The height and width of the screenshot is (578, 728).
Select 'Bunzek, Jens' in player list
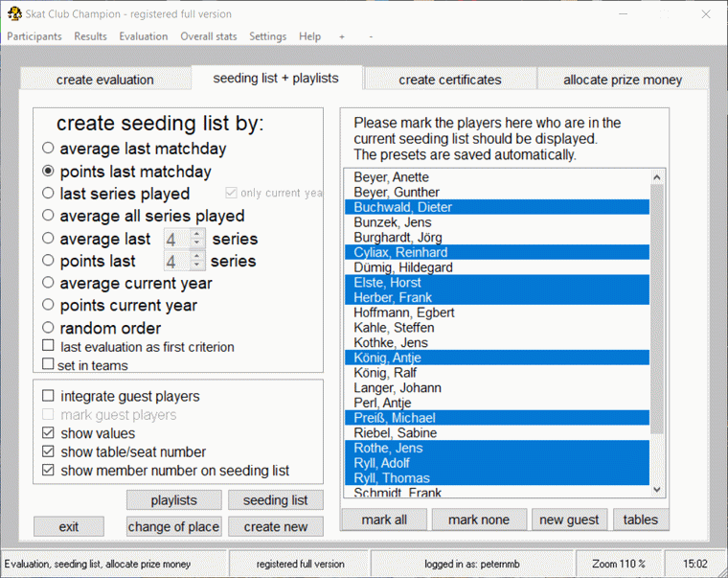pyautogui.click(x=497, y=222)
